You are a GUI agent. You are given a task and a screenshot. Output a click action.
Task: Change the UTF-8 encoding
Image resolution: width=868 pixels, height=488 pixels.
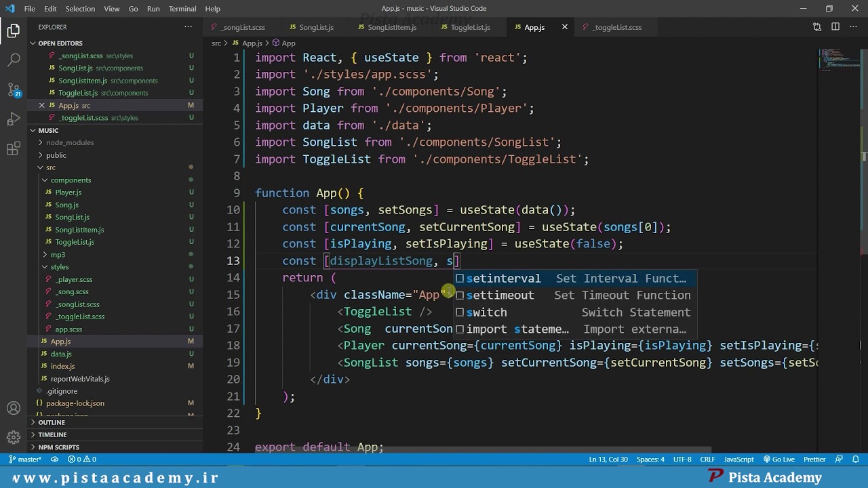point(682,460)
